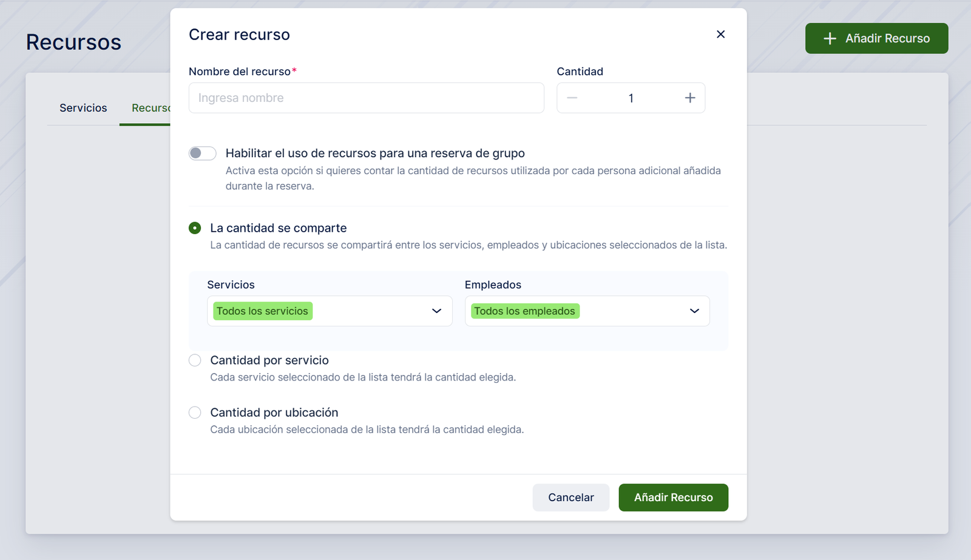
Task: Select the La cantidad se comparte option
Action: [195, 228]
